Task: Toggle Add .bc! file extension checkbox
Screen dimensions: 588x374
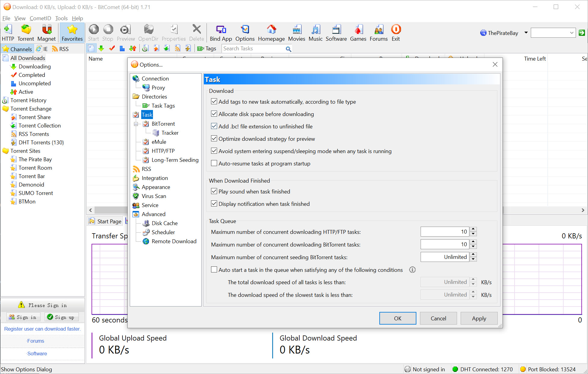Action: (214, 126)
